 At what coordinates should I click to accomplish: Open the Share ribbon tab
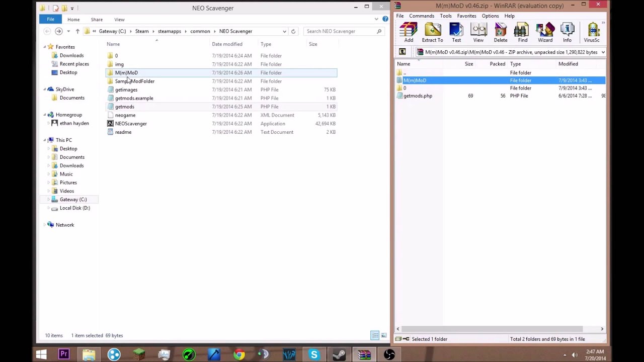tap(97, 20)
